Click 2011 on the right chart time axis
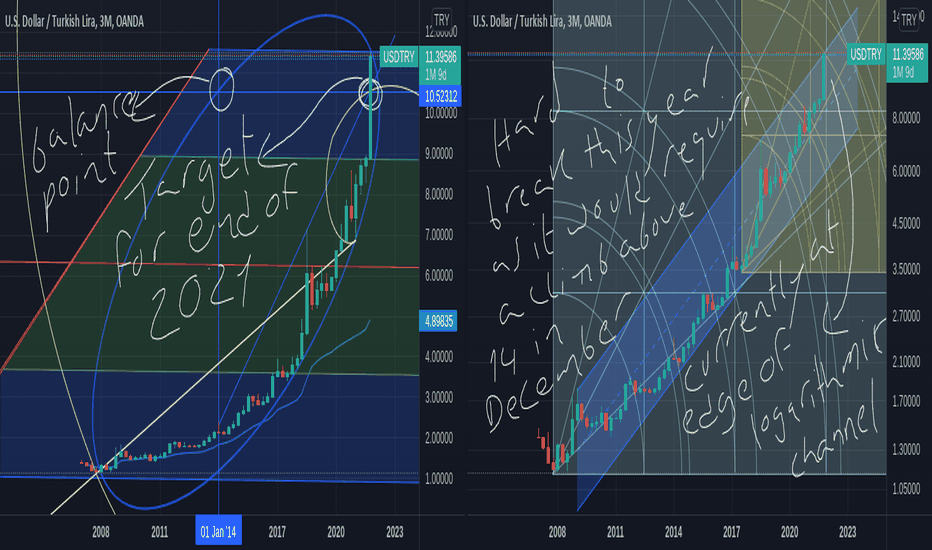 point(615,532)
